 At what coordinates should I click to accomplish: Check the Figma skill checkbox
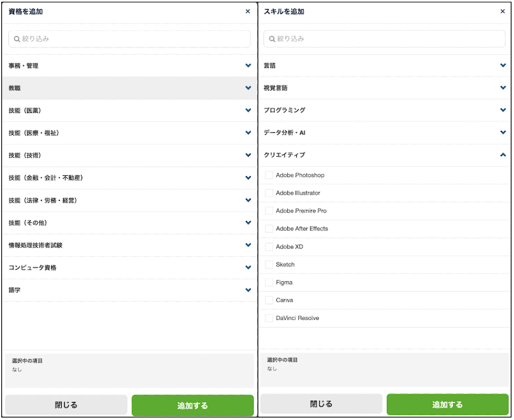tap(269, 283)
